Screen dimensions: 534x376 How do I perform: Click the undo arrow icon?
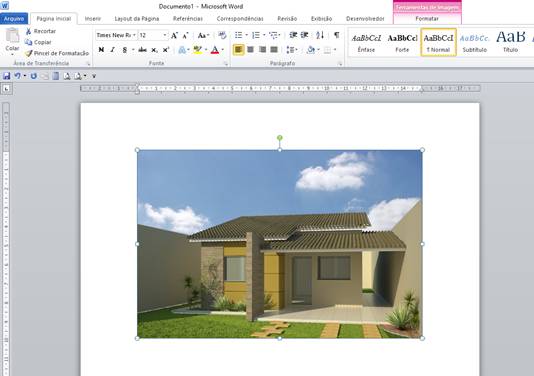tap(17, 76)
